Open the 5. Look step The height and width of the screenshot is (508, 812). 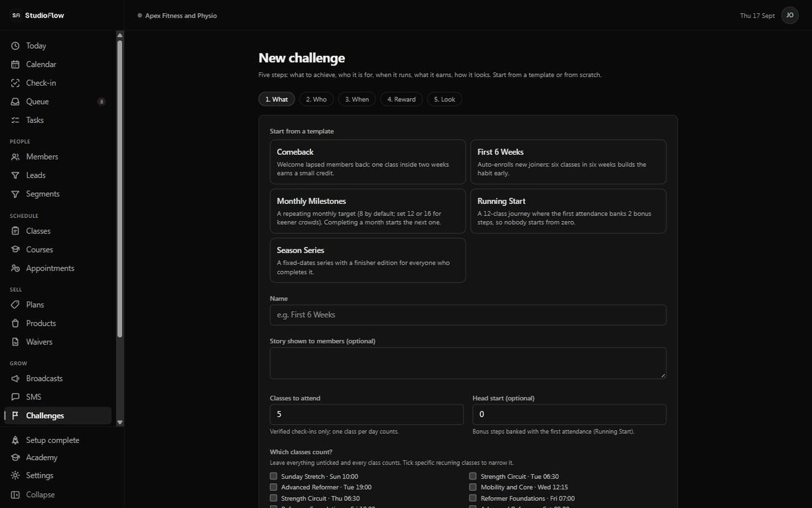click(x=445, y=99)
